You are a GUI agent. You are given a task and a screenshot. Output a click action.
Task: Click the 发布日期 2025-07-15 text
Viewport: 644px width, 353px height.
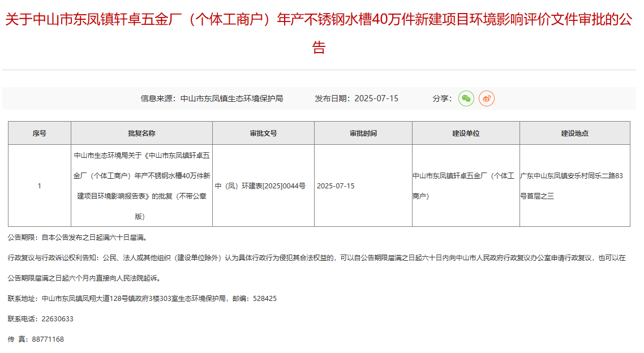357,98
